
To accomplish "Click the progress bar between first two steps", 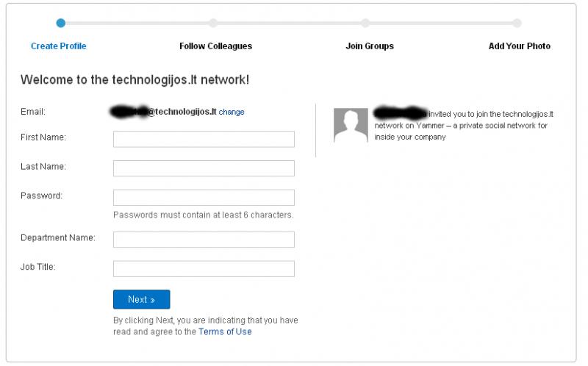I will [x=137, y=24].
